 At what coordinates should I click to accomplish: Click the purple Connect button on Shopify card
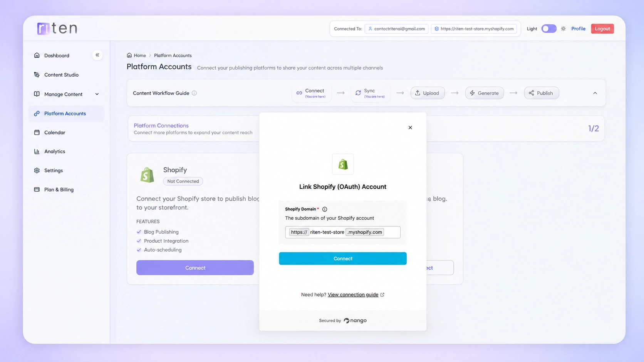point(195,268)
